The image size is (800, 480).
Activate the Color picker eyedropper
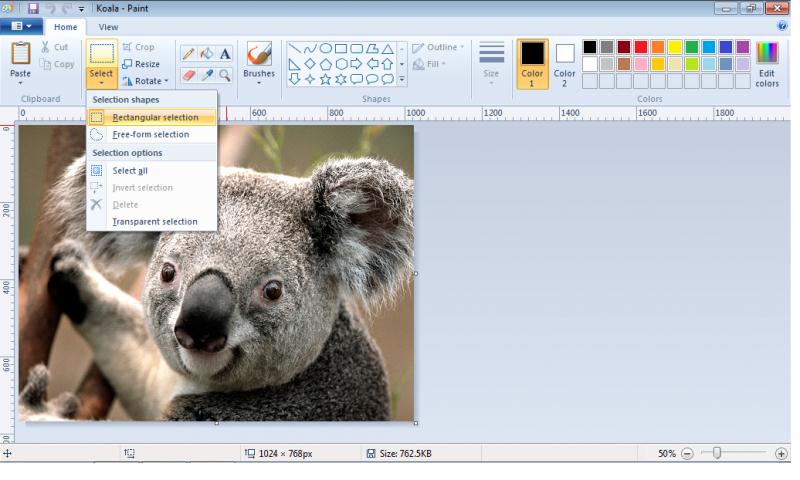point(206,75)
